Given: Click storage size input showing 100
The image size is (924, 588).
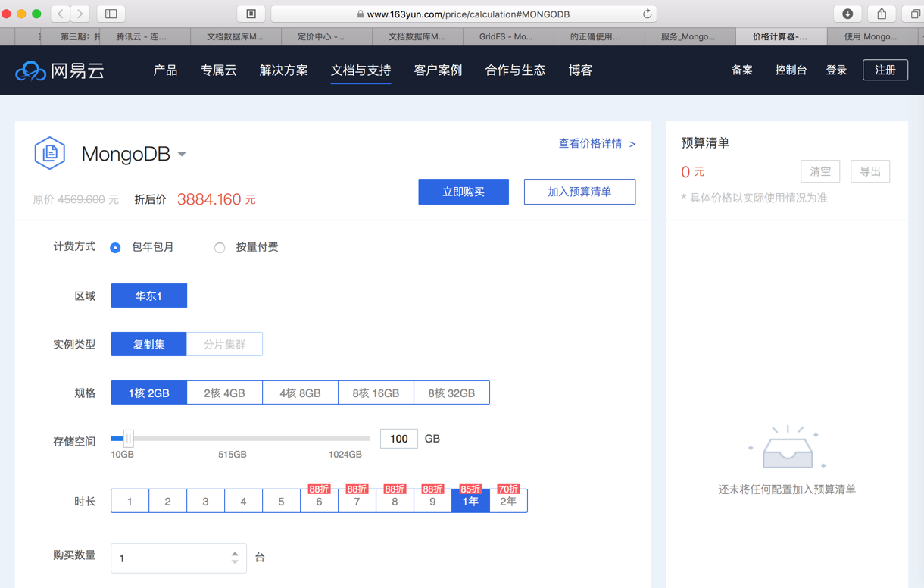Looking at the screenshot, I should tap(399, 438).
